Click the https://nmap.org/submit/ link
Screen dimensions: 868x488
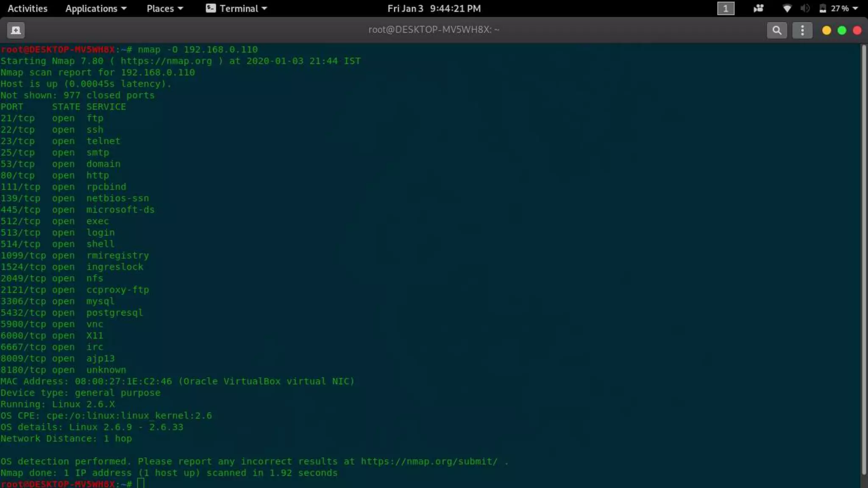click(429, 461)
